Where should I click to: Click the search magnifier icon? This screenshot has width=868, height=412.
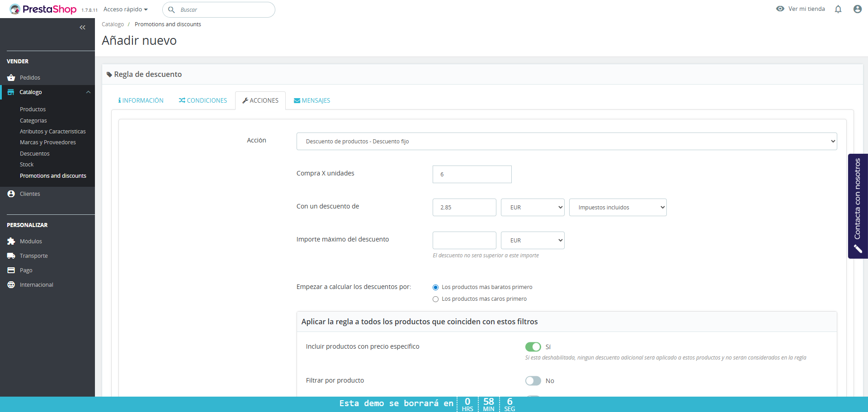point(171,9)
